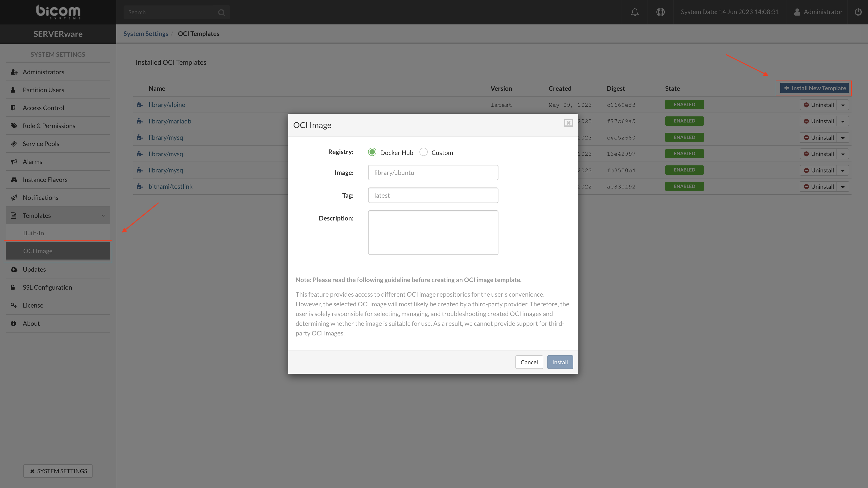
Task: Click into the Image text field
Action: pyautogui.click(x=433, y=173)
